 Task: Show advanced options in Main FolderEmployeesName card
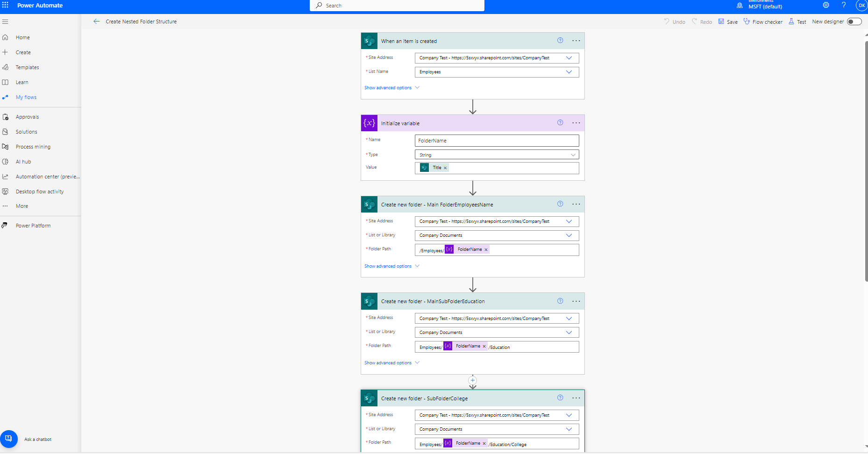point(392,266)
